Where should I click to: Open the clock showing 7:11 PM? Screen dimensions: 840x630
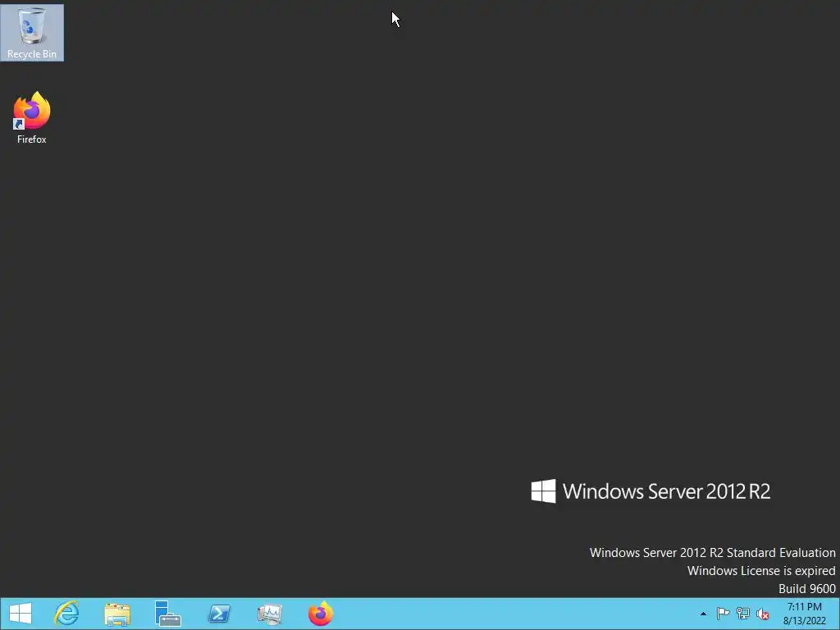point(804,607)
